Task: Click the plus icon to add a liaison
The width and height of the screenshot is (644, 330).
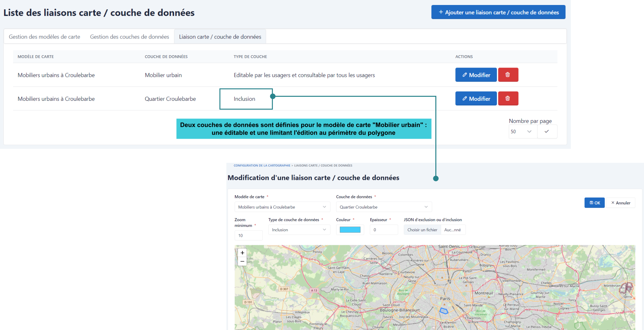Action: point(440,12)
